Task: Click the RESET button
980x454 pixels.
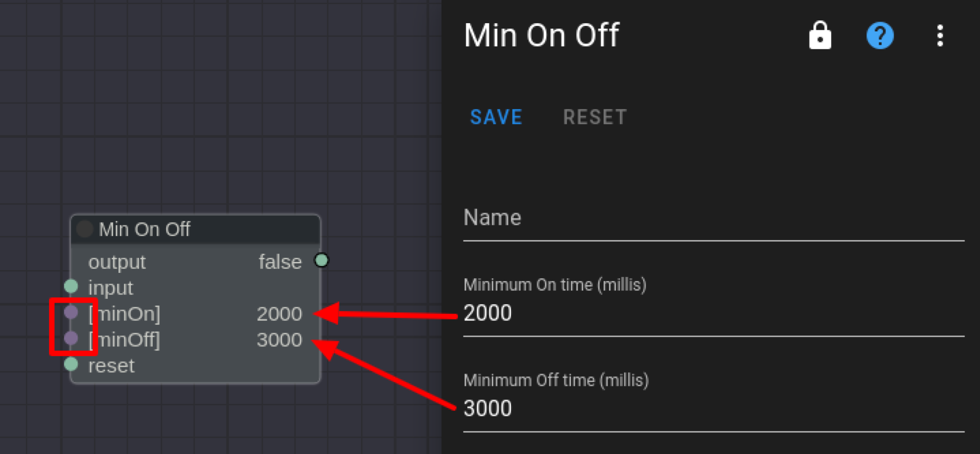Action: (x=595, y=117)
